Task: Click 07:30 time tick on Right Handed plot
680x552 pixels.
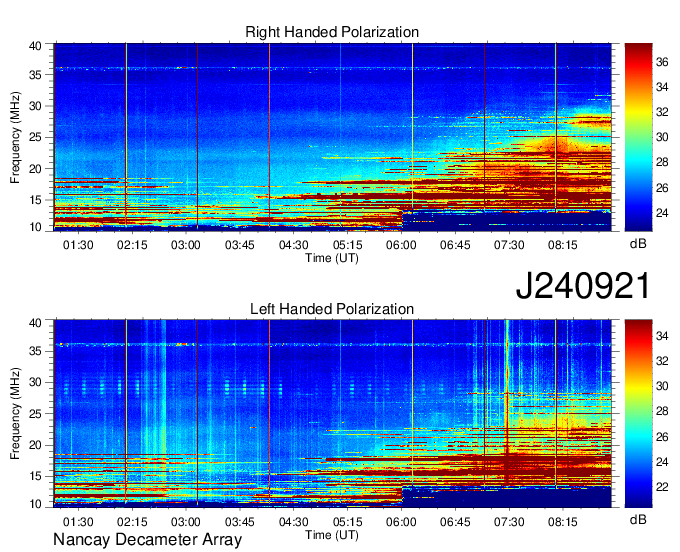Action: [509, 245]
